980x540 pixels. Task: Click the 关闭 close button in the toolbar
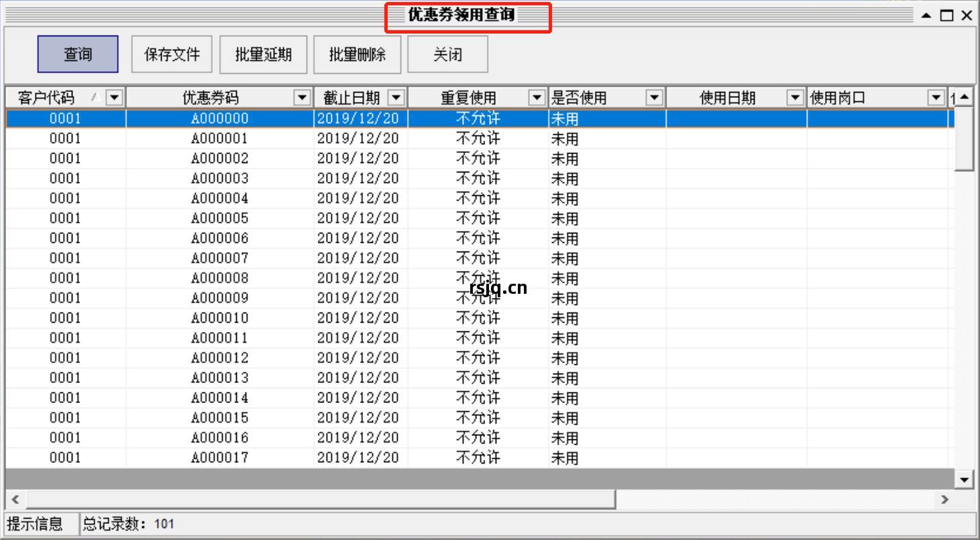tap(447, 54)
